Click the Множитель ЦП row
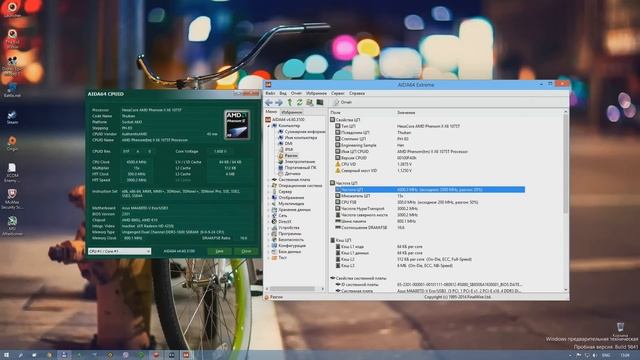 429,196
